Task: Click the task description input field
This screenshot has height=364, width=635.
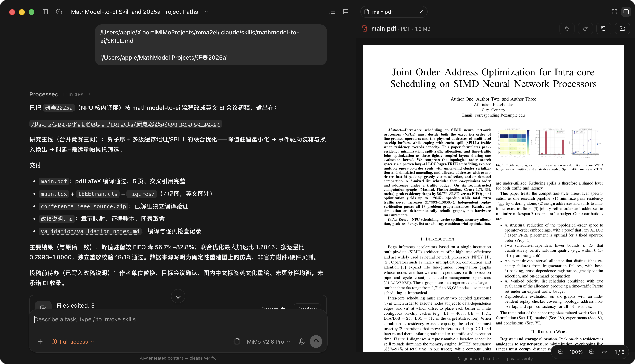Action: [x=178, y=319]
